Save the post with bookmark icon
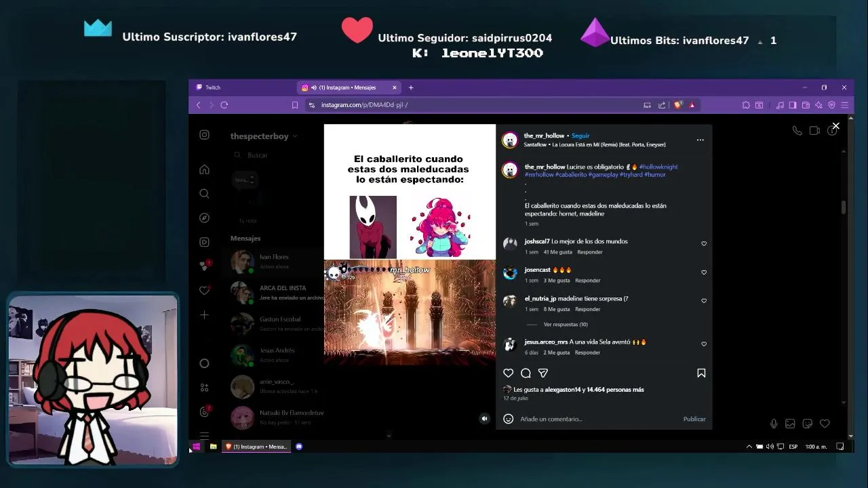This screenshot has height=488, width=868. click(x=701, y=373)
